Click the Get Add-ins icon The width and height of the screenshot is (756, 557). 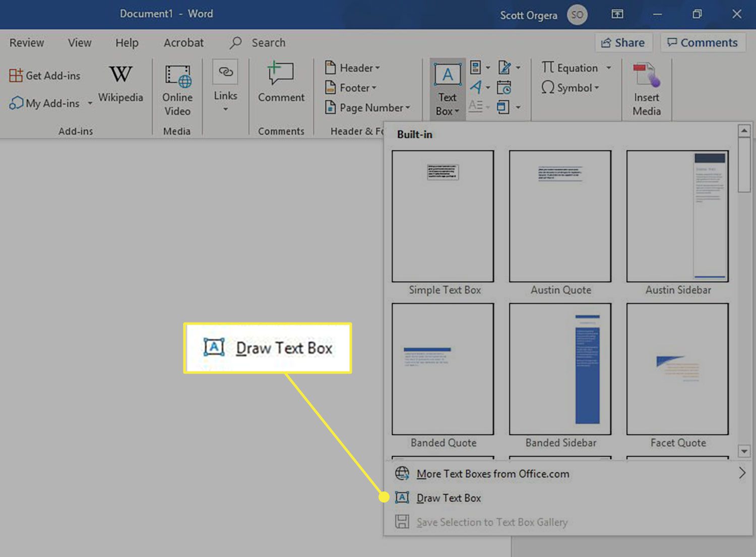(x=16, y=76)
